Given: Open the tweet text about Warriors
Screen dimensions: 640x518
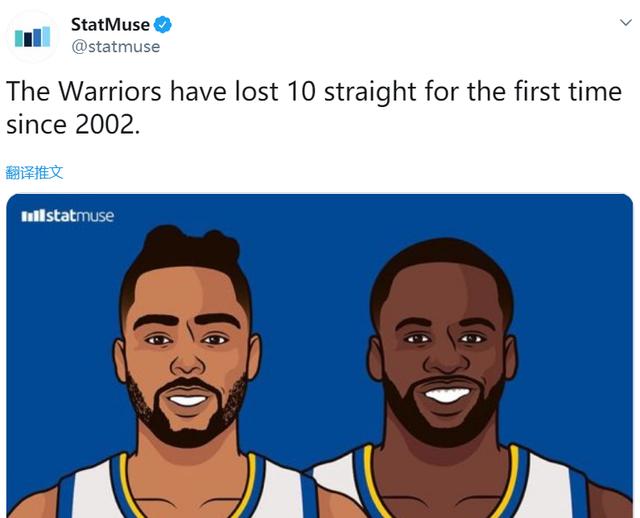Looking at the screenshot, I should coord(314,108).
